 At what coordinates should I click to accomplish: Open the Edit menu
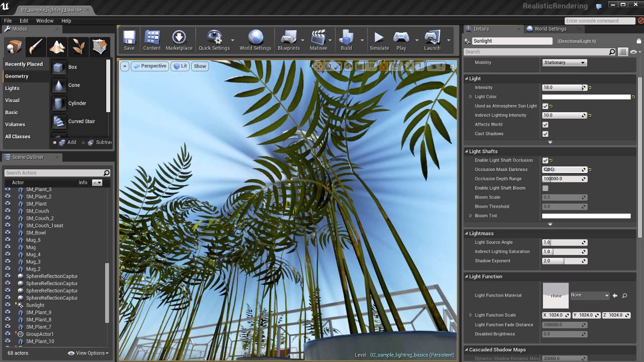24,21
